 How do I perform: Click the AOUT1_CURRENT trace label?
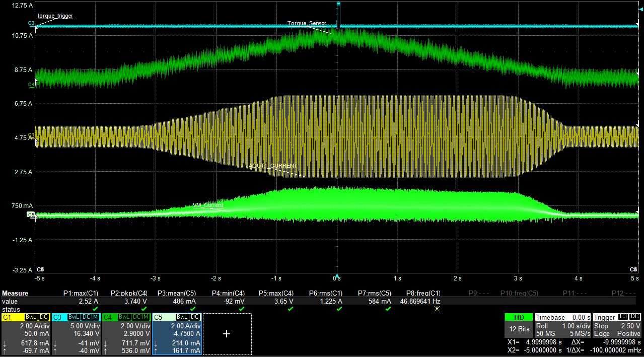(273, 166)
